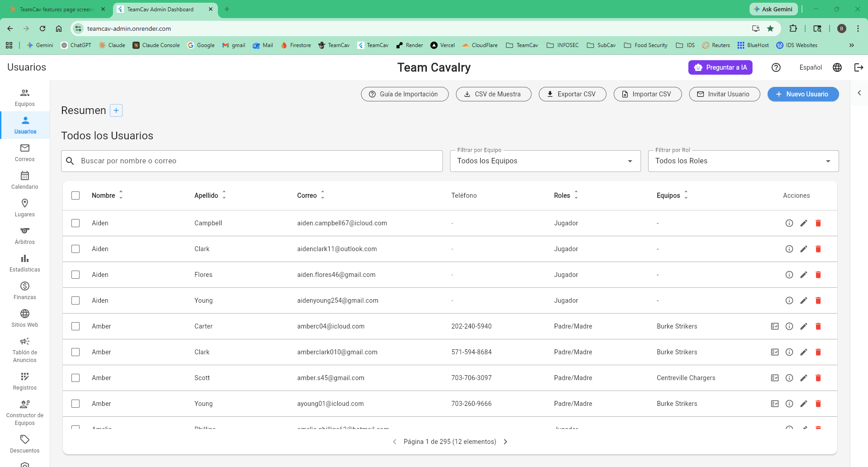Open the Filtrar por Rol dropdown
Viewport: 868px width, 467px height.
[743, 161]
